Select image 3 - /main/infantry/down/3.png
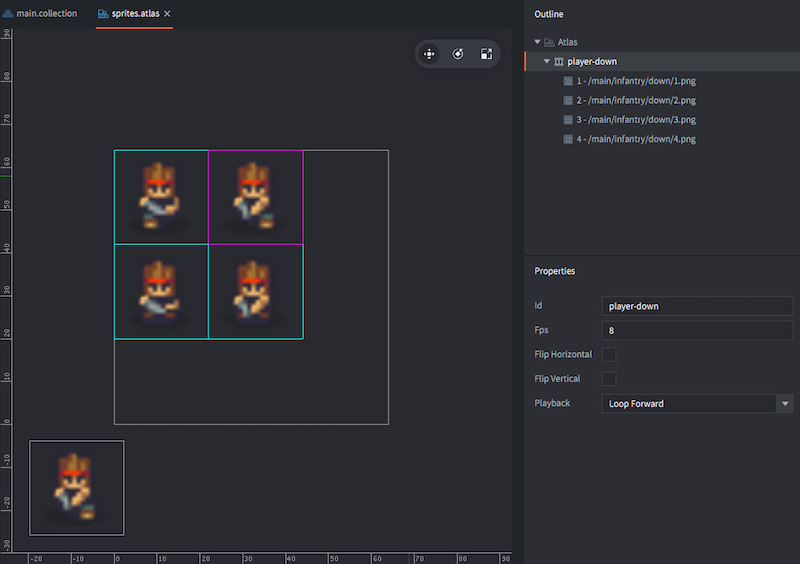The height and width of the screenshot is (564, 800). click(636, 119)
